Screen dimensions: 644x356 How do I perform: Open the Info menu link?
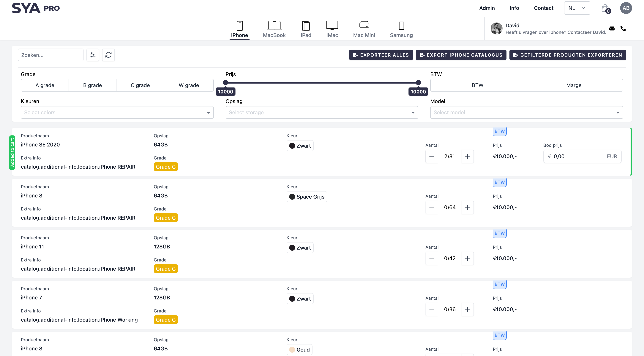(x=514, y=8)
